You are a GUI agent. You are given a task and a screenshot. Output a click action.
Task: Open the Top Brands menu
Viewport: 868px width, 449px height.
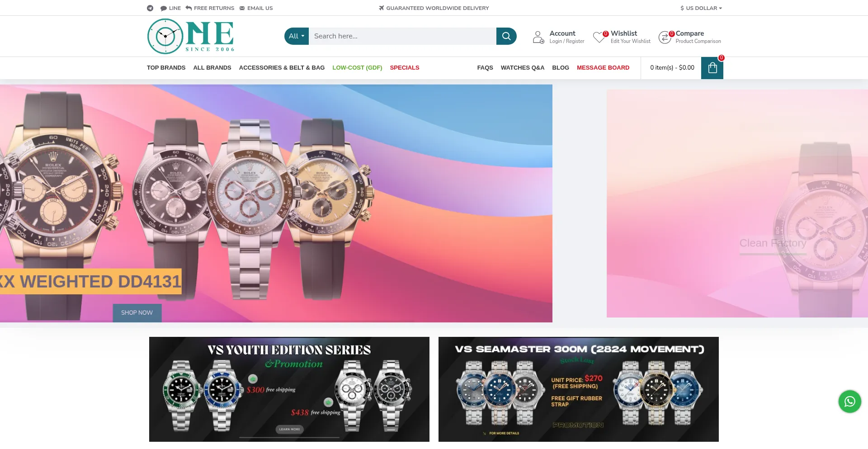tap(166, 68)
